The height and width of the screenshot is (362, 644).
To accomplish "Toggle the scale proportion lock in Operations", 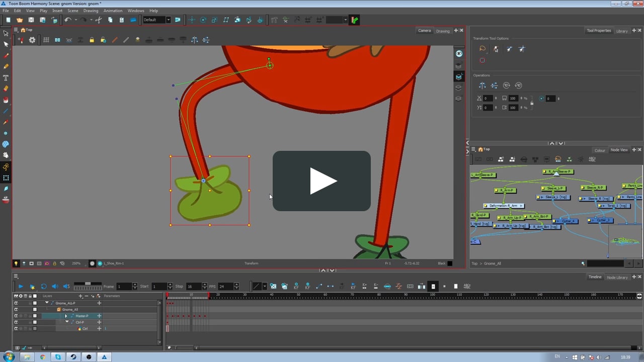I will 532,103.
